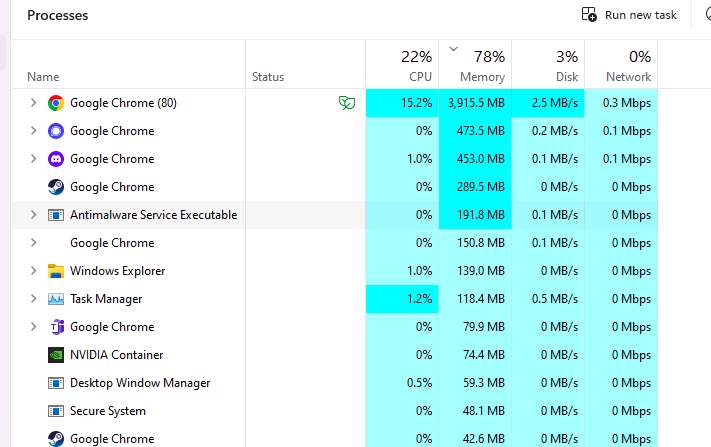Click the Steam icon on the 289.5 MB process
Screen dimensions: 711x447
56,187
